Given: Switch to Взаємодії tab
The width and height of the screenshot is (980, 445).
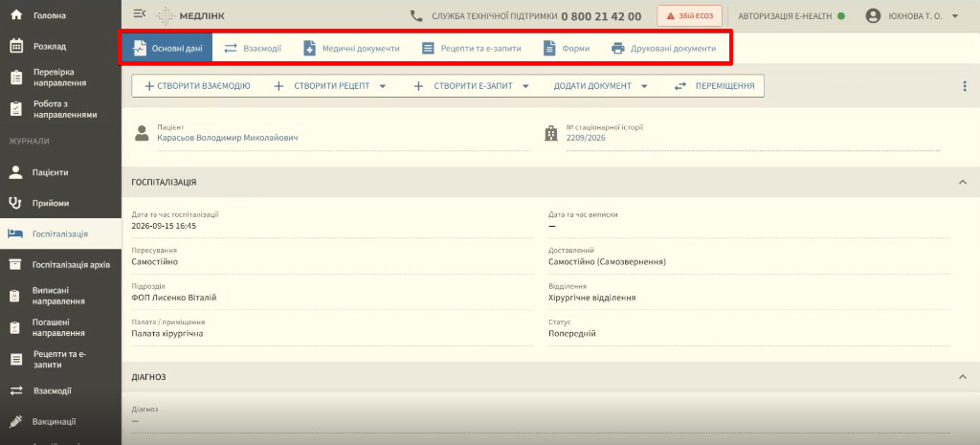Looking at the screenshot, I should coord(253,48).
